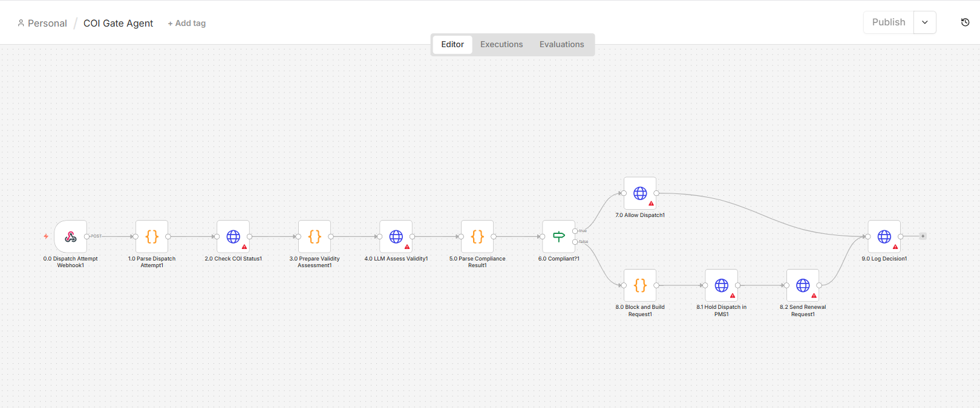
Task: Click the lightning trigger icon beside the webhook
Action: coord(46,236)
